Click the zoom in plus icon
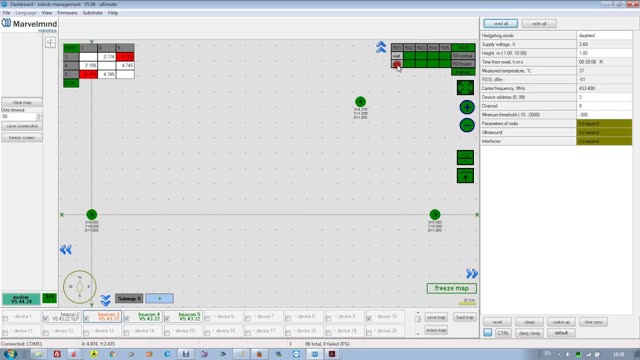The height and width of the screenshot is (360, 640). pyautogui.click(x=467, y=107)
